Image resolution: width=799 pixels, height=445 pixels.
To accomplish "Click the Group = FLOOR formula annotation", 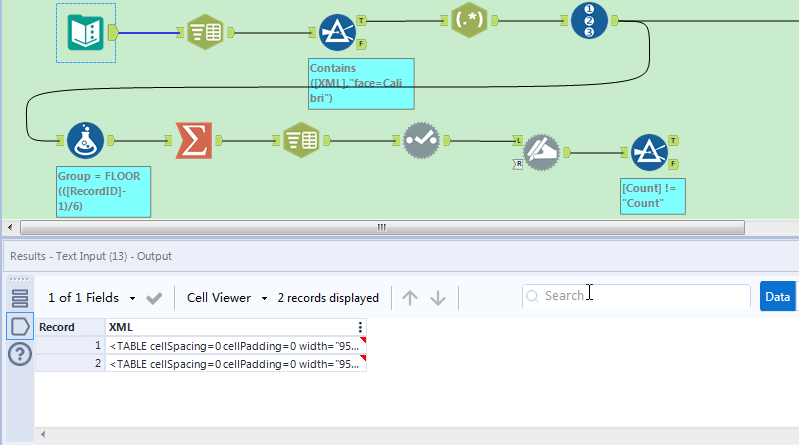I will tap(103, 192).
